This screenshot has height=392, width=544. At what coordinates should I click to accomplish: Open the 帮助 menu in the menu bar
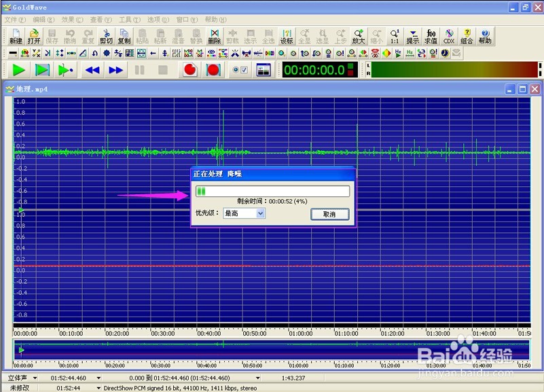point(215,20)
